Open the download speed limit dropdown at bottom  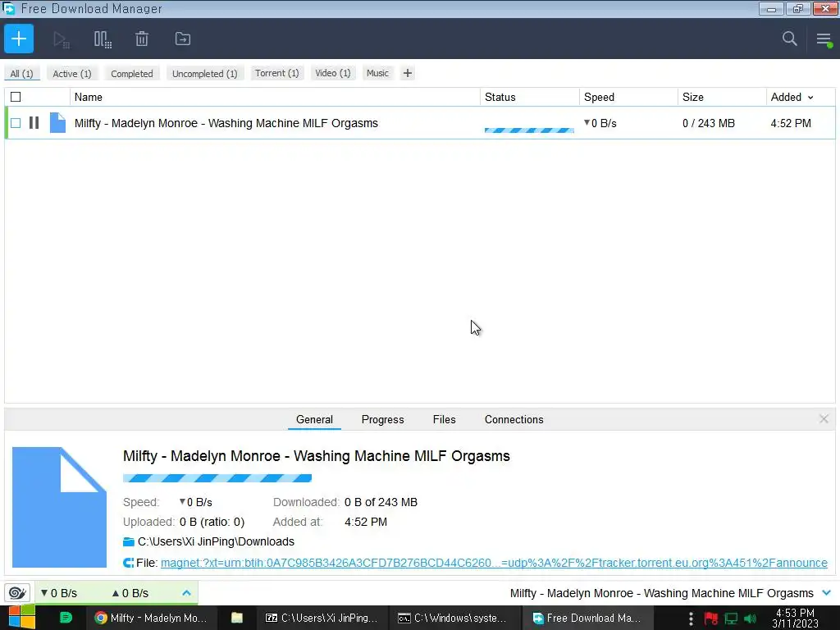coord(59,593)
